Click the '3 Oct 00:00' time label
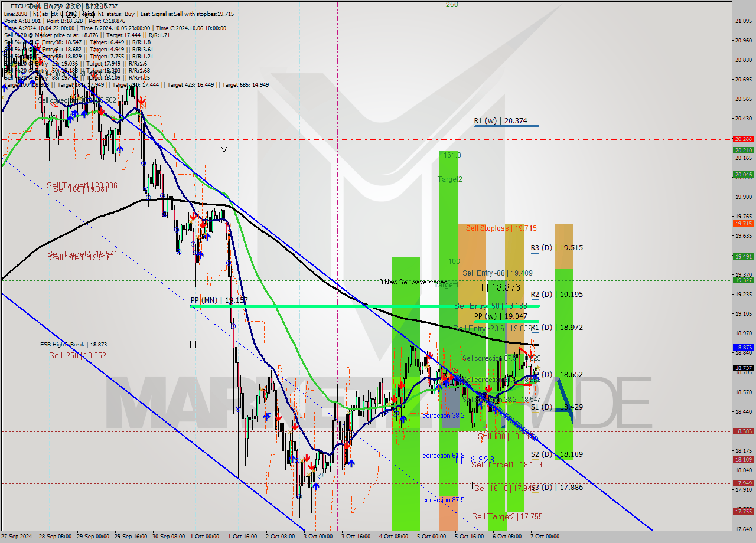 (x=318, y=537)
